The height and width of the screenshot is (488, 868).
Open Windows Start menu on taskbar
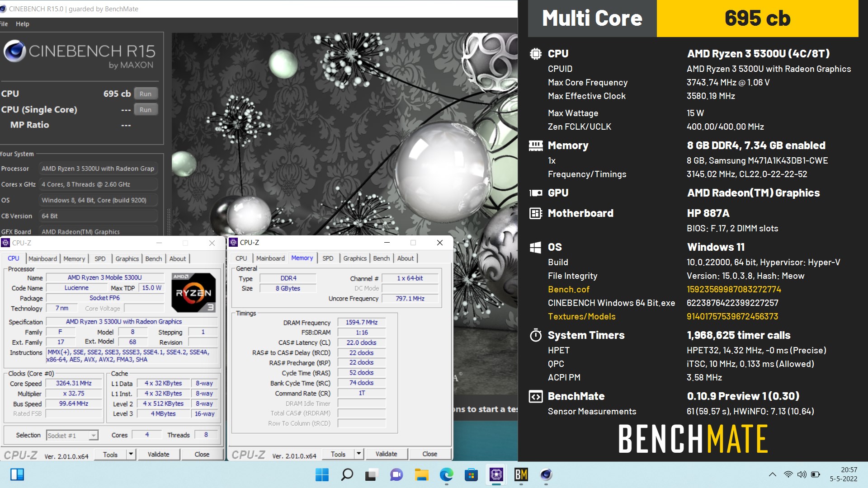(x=322, y=474)
